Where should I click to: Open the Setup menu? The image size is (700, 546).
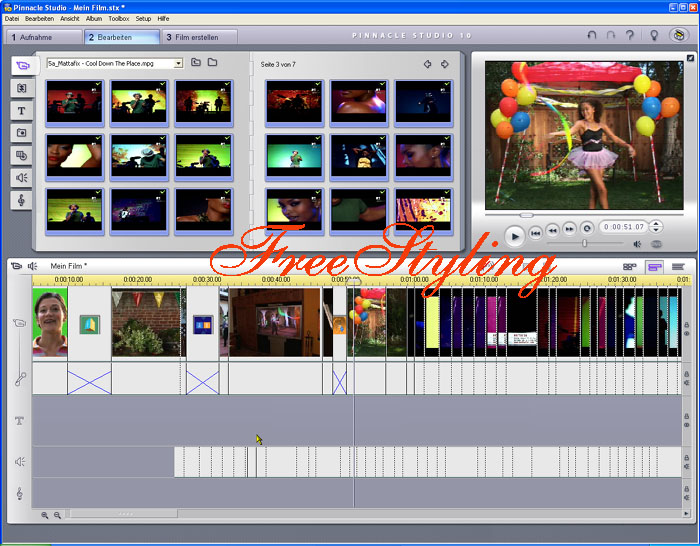pyautogui.click(x=143, y=19)
